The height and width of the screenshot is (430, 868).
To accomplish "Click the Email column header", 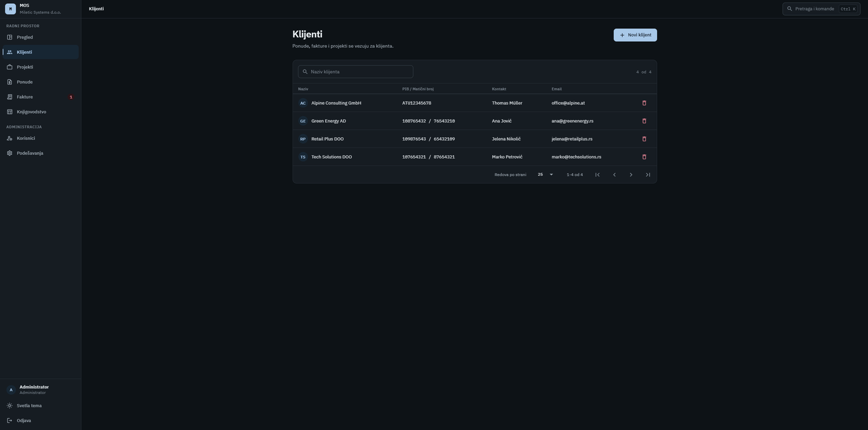I will tap(557, 89).
